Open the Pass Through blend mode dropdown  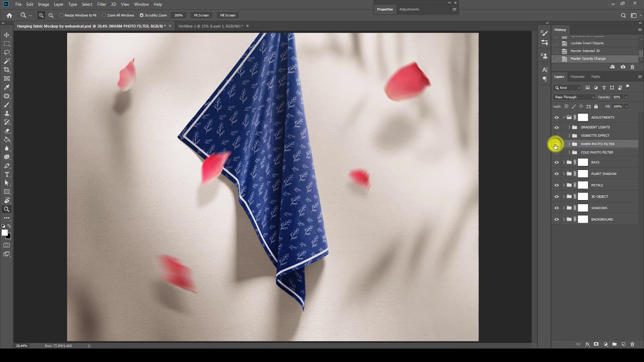pos(574,97)
